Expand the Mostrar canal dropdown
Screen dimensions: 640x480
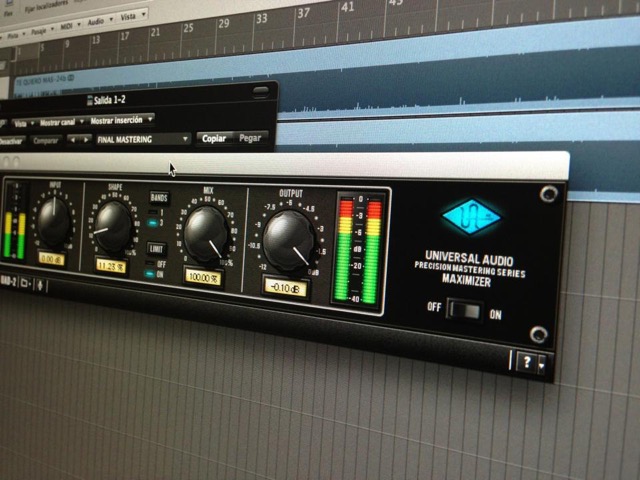tap(59, 122)
